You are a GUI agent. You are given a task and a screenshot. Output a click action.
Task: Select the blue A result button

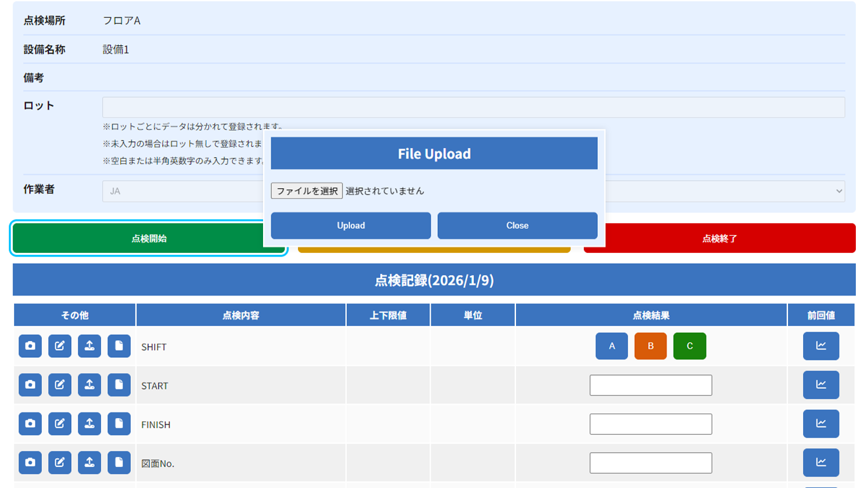(612, 346)
